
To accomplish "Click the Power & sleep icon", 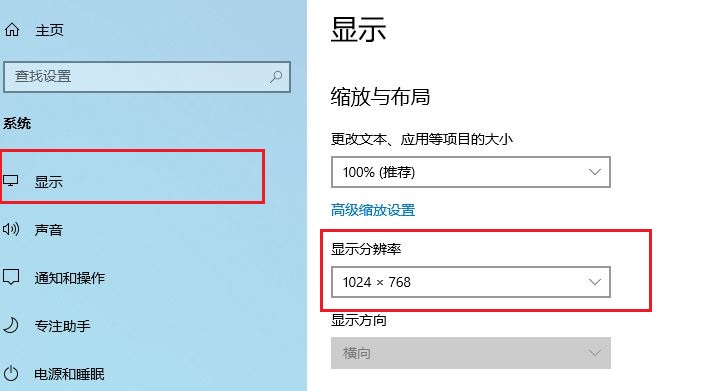I will pos(11,373).
